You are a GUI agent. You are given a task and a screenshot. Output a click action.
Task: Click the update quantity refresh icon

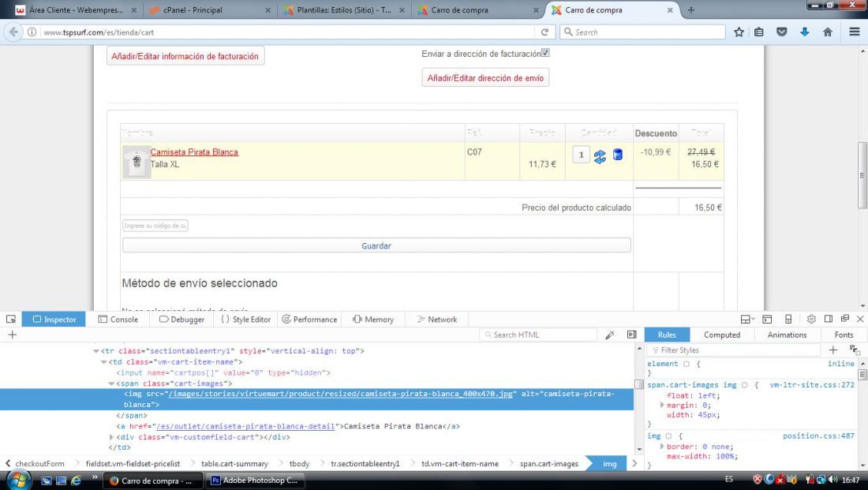click(600, 157)
